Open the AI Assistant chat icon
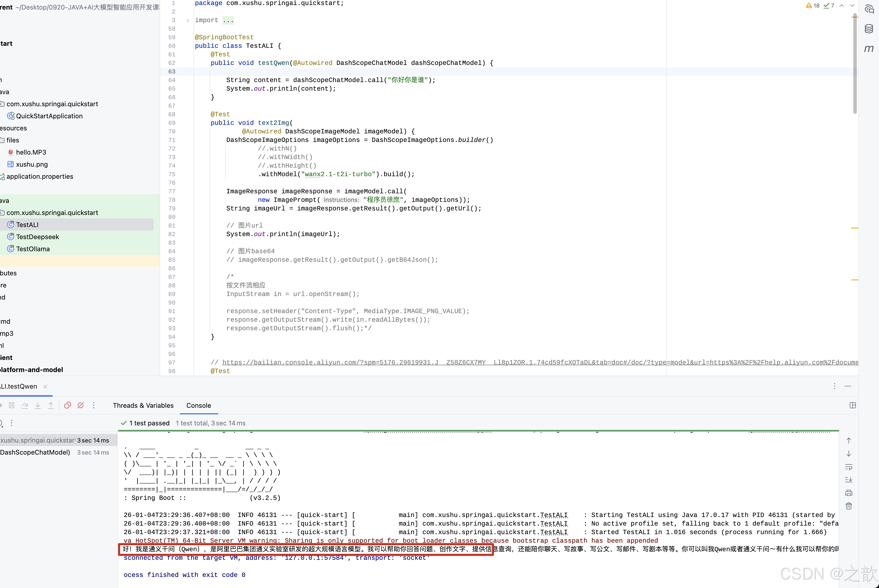Screen dimensions: 879x588 (869, 9)
